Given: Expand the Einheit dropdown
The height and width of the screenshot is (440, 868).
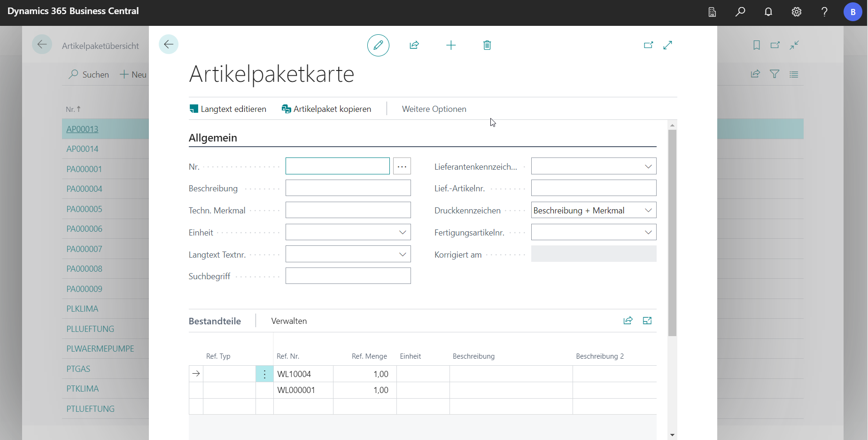Looking at the screenshot, I should click(402, 232).
